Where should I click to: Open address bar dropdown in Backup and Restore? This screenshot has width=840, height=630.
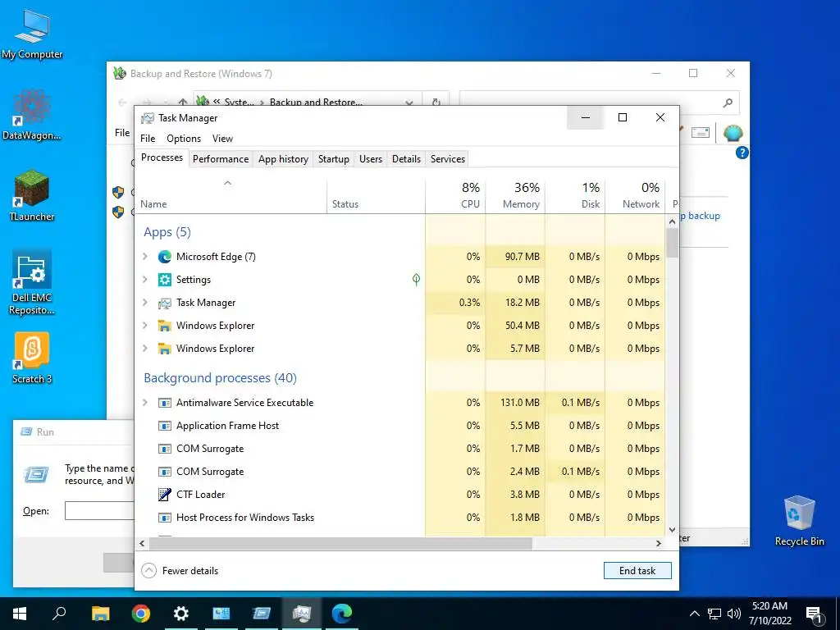click(x=409, y=102)
